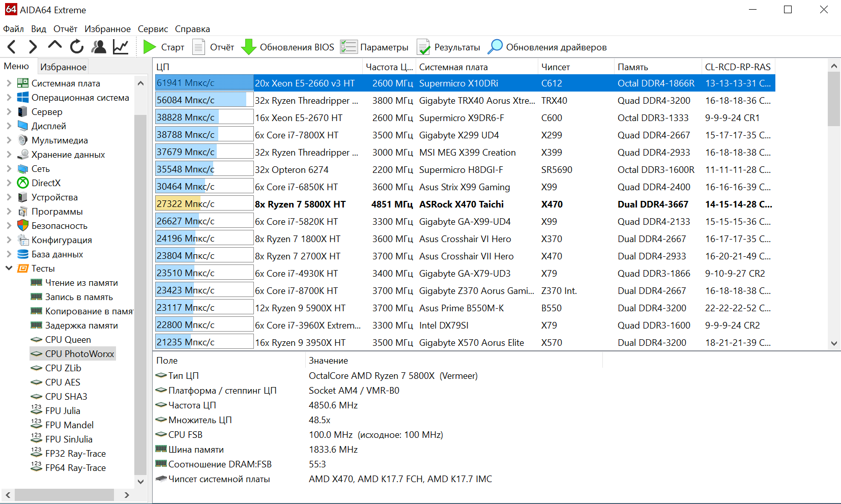Open the graph chart toolbar icon

(121, 47)
